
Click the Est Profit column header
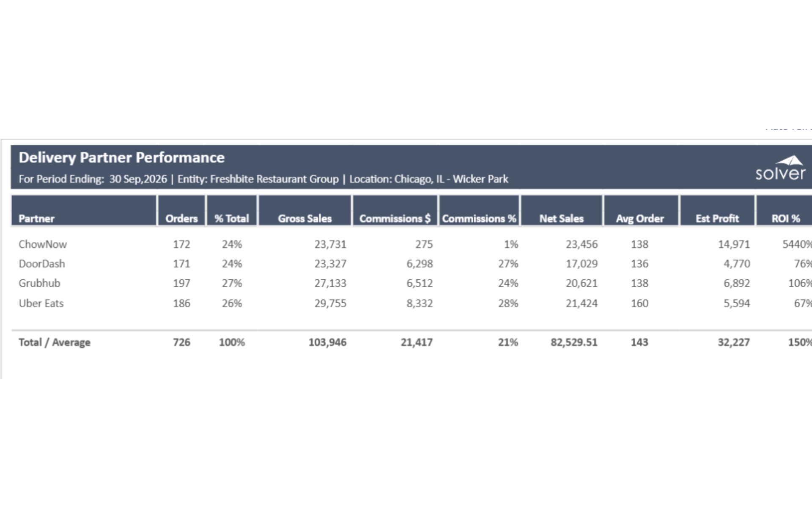click(x=717, y=218)
